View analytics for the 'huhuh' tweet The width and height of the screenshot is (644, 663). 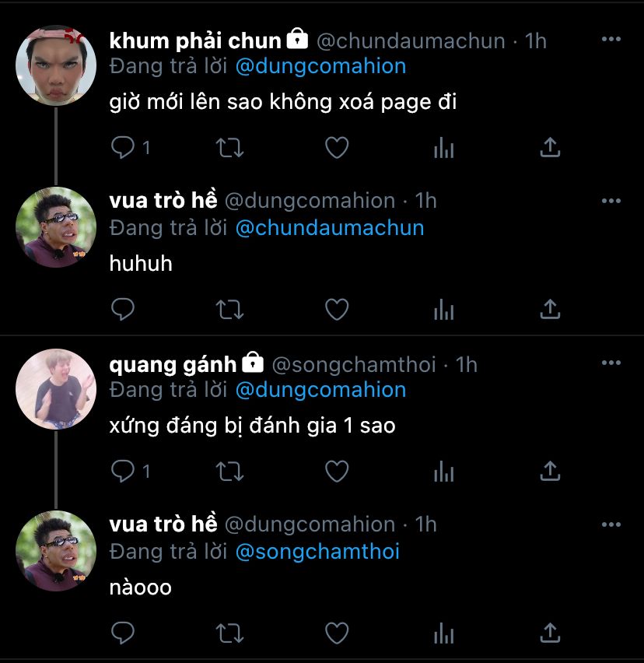click(443, 310)
